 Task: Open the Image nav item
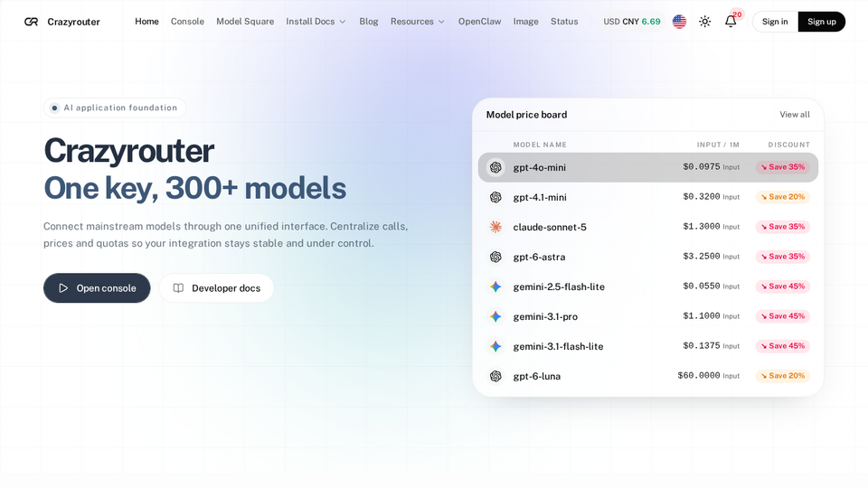tap(525, 22)
